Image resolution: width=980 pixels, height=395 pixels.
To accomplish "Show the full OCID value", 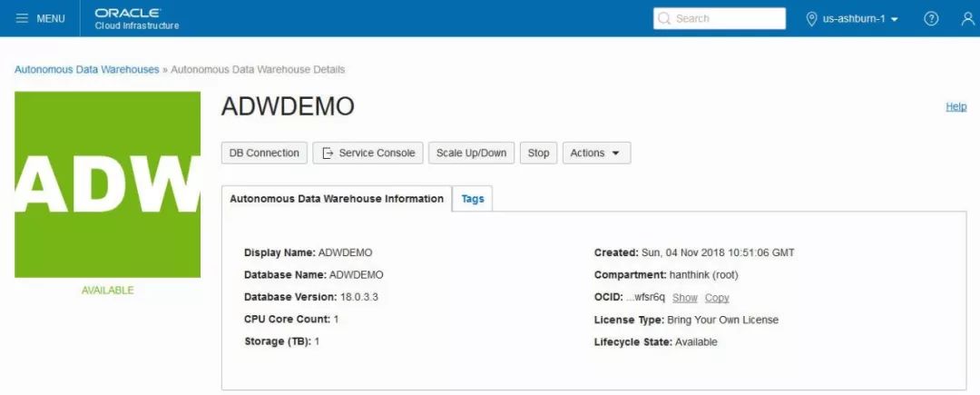I will point(685,298).
